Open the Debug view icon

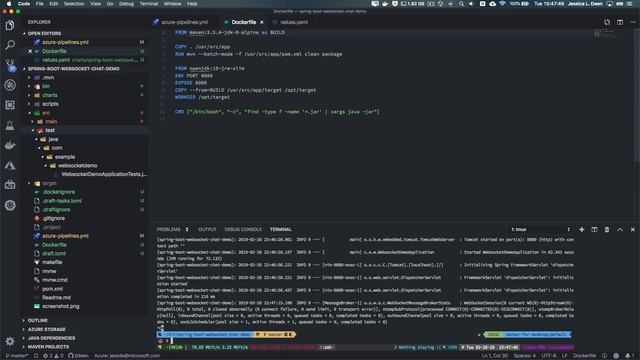pyautogui.click(x=10, y=85)
